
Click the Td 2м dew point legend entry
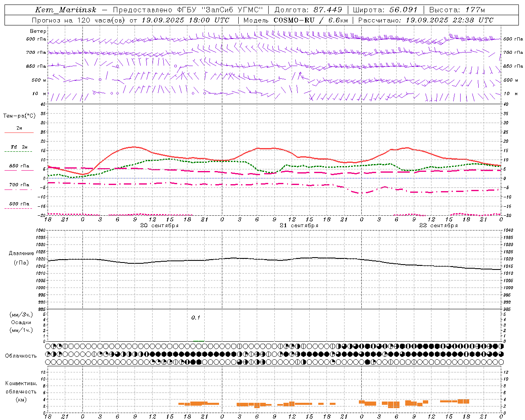pyautogui.click(x=19, y=147)
